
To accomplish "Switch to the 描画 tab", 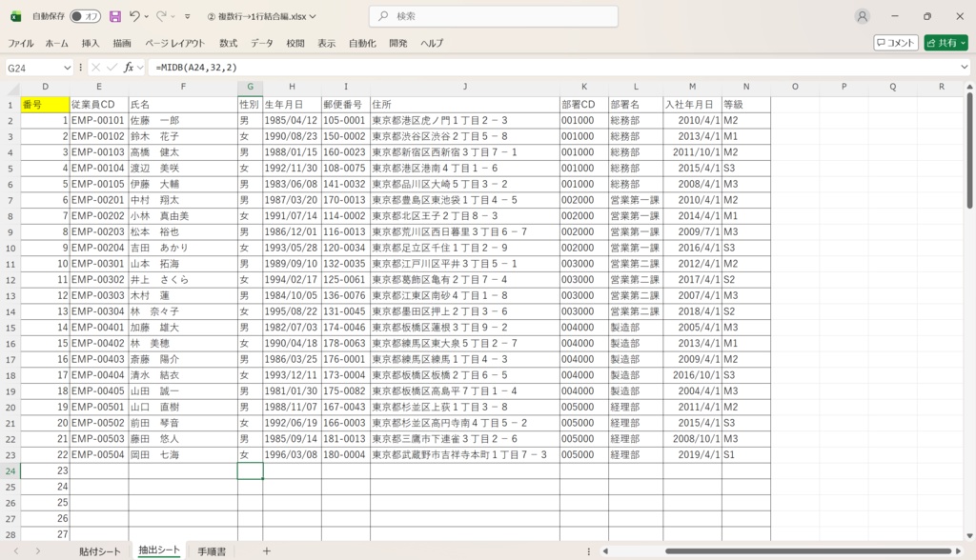I will 122,43.
